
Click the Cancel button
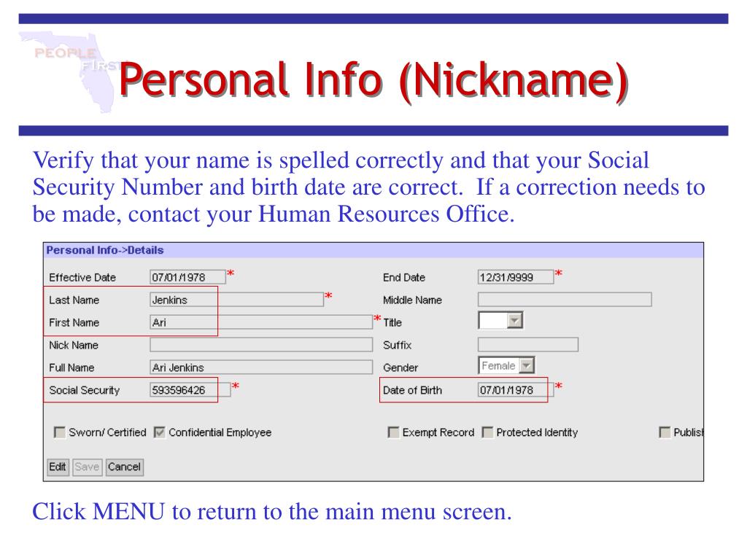click(x=124, y=467)
